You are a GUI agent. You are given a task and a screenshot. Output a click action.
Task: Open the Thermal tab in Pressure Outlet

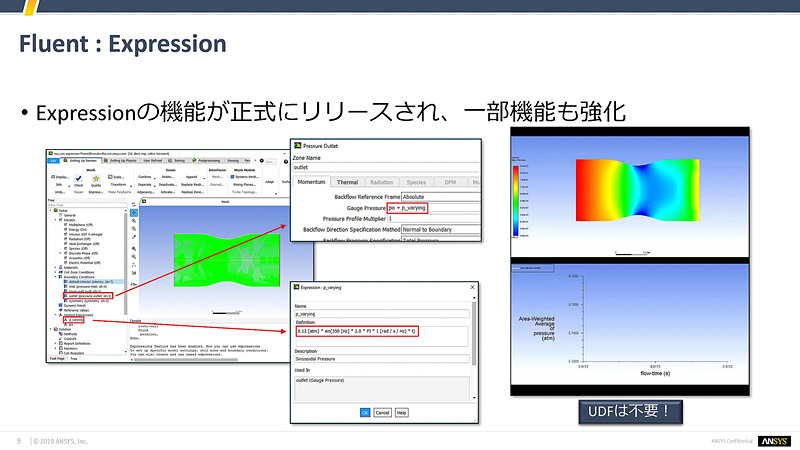(x=347, y=182)
